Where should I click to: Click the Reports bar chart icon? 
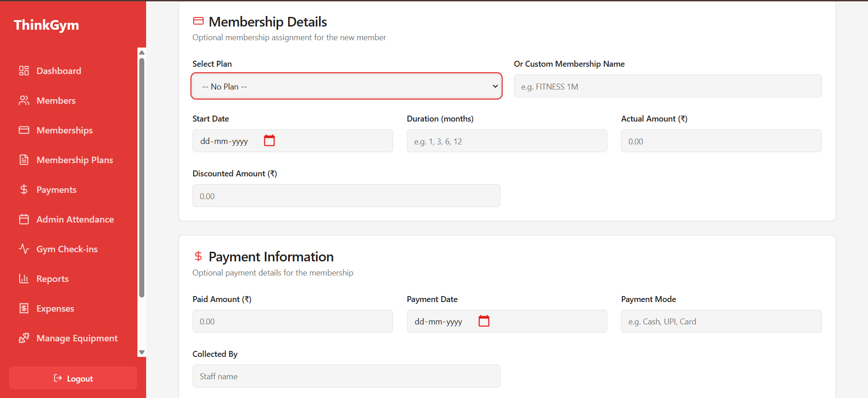(24, 279)
